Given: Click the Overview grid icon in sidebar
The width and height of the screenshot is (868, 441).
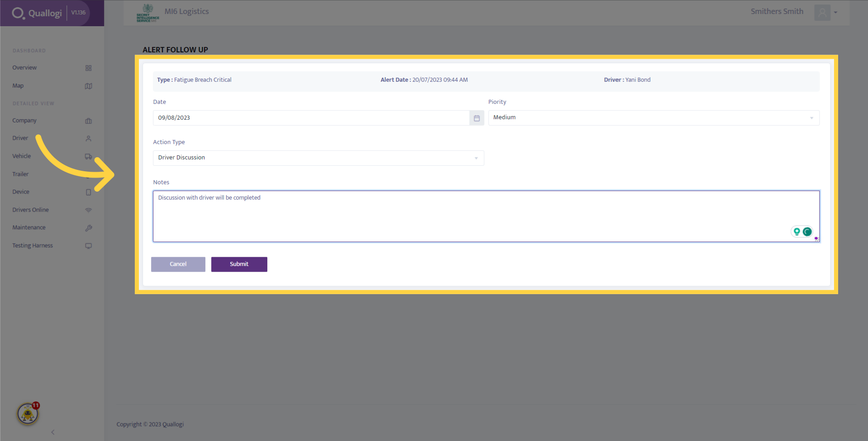Looking at the screenshot, I should pyautogui.click(x=88, y=68).
